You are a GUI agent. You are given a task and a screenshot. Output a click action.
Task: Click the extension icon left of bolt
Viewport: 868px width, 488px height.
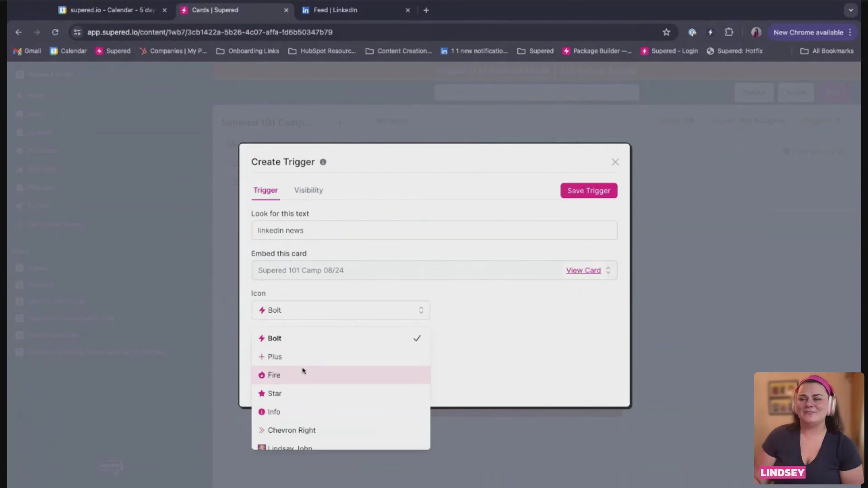click(692, 32)
